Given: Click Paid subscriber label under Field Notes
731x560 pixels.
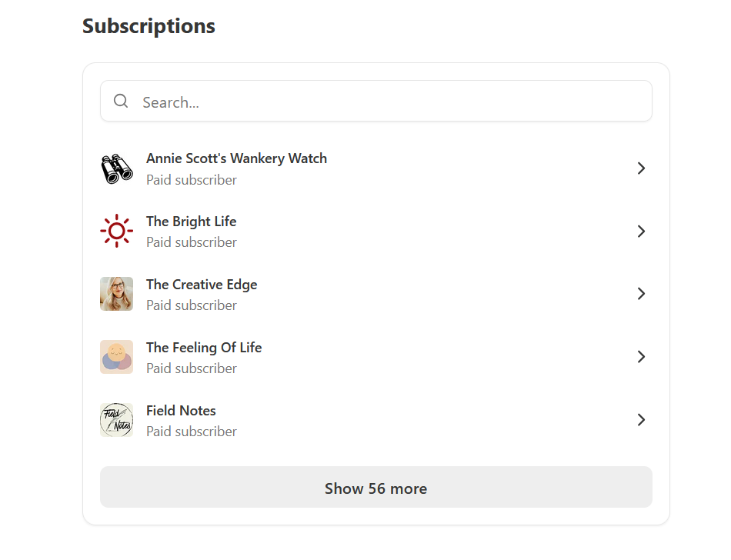Looking at the screenshot, I should click(192, 432).
